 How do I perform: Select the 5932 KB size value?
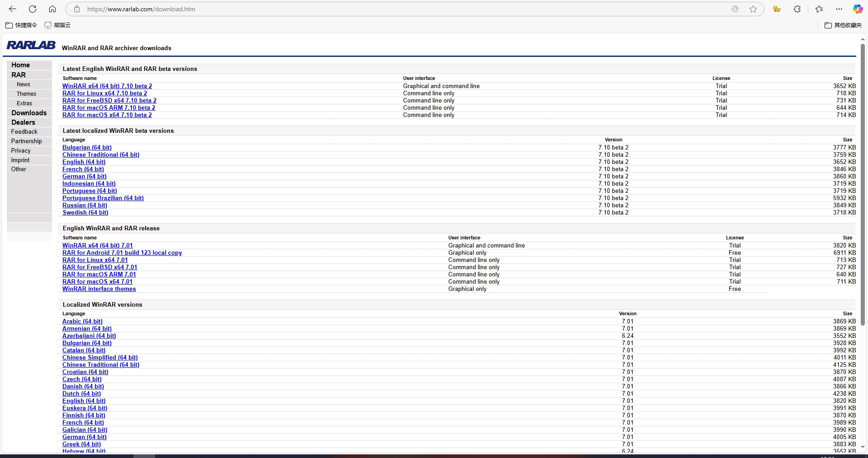844,198
